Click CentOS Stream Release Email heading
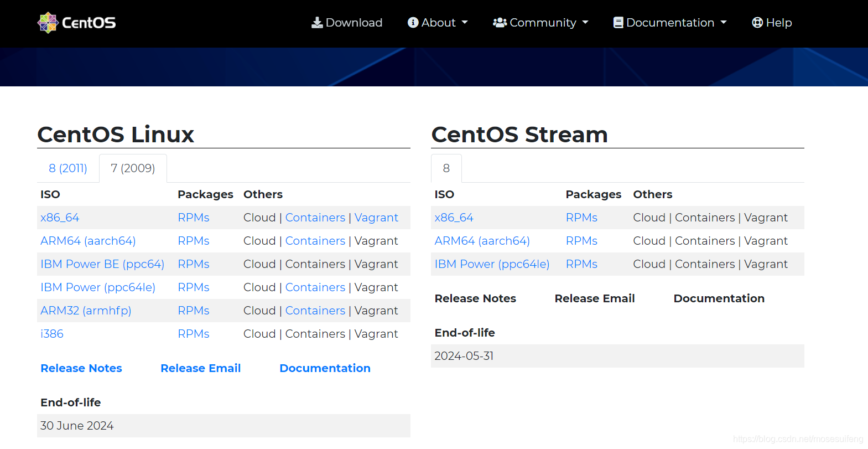This screenshot has height=449, width=868. (595, 298)
